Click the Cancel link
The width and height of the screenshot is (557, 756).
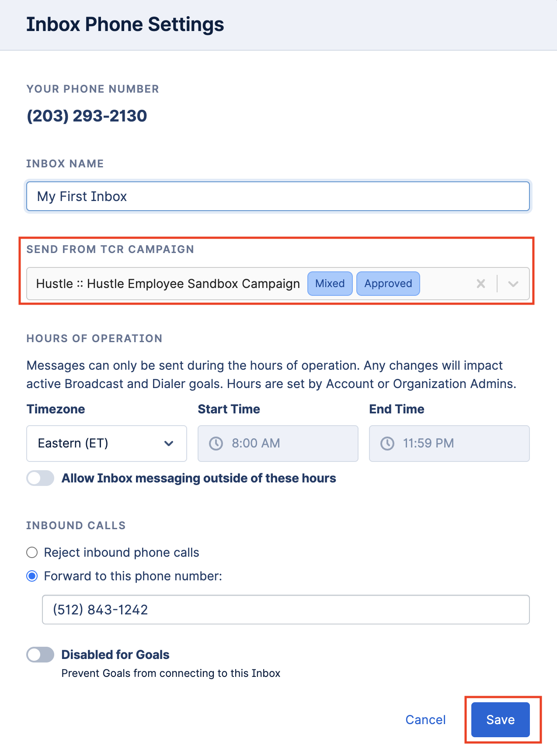point(425,720)
